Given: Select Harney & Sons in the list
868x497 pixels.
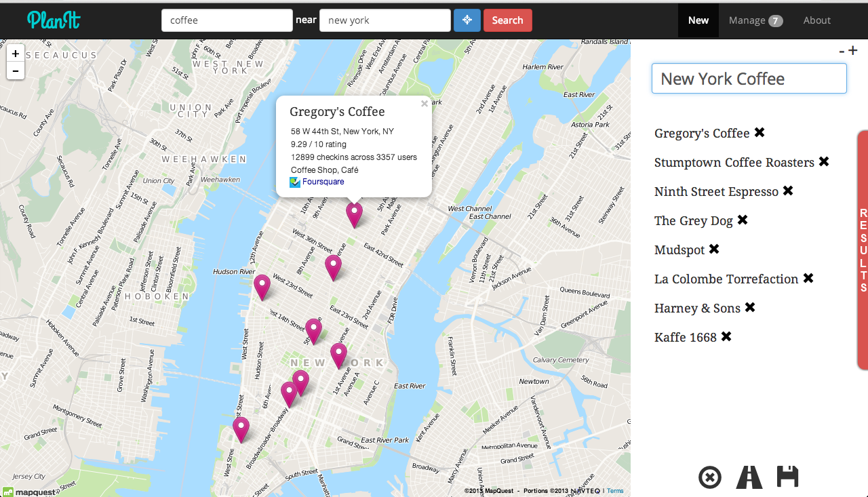Looking at the screenshot, I should [697, 309].
